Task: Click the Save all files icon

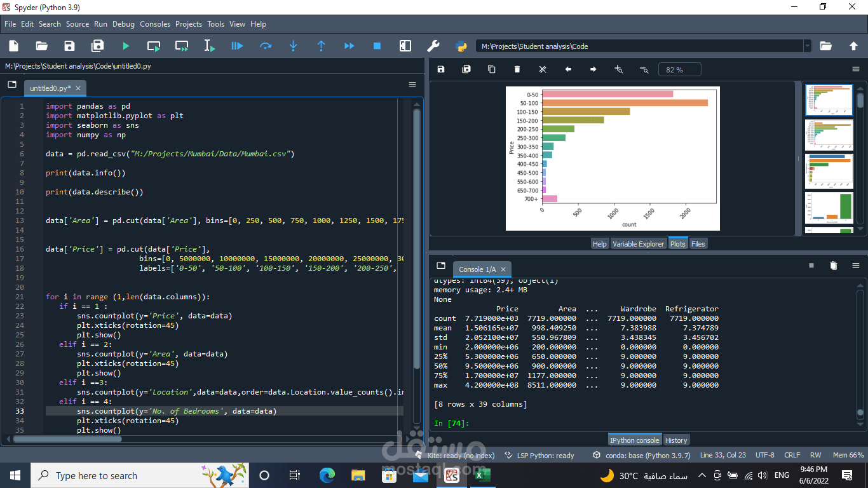Action: tap(98, 46)
